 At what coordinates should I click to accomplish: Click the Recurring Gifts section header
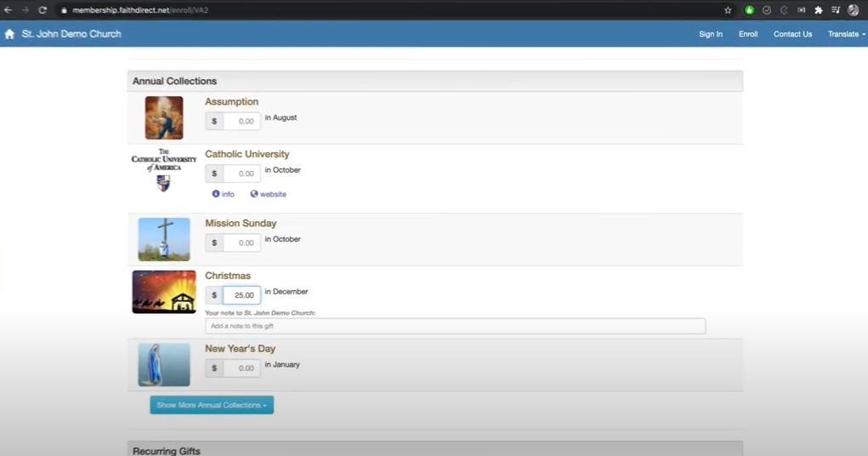point(435,449)
